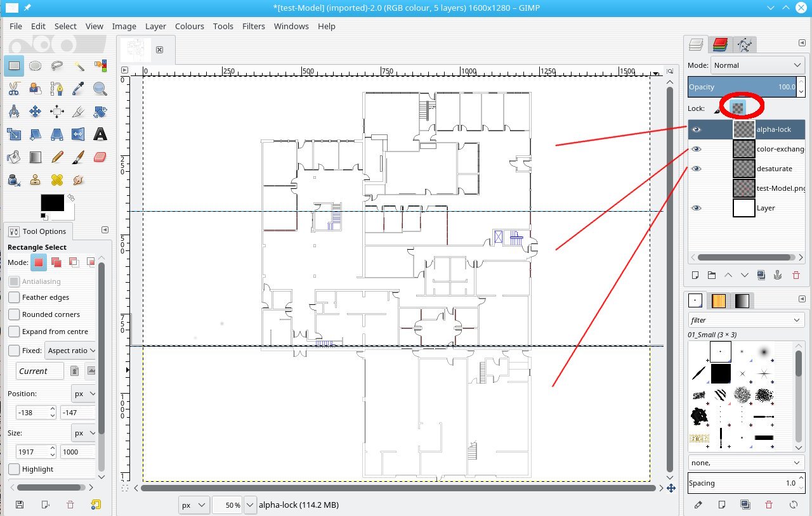Select the Rectangle Select tool
Image resolution: width=812 pixels, height=516 pixels.
[x=14, y=65]
